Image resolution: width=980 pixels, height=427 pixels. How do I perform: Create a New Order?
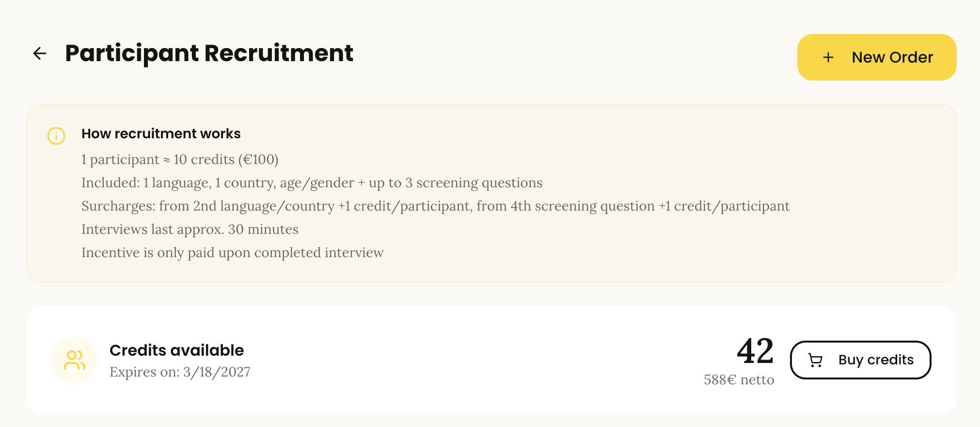877,57
